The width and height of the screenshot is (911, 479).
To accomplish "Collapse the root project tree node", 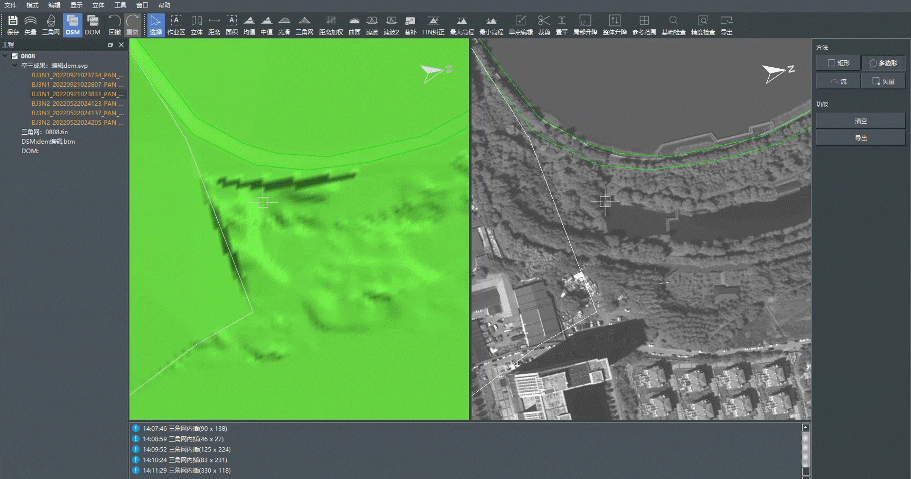I will (x=5, y=56).
